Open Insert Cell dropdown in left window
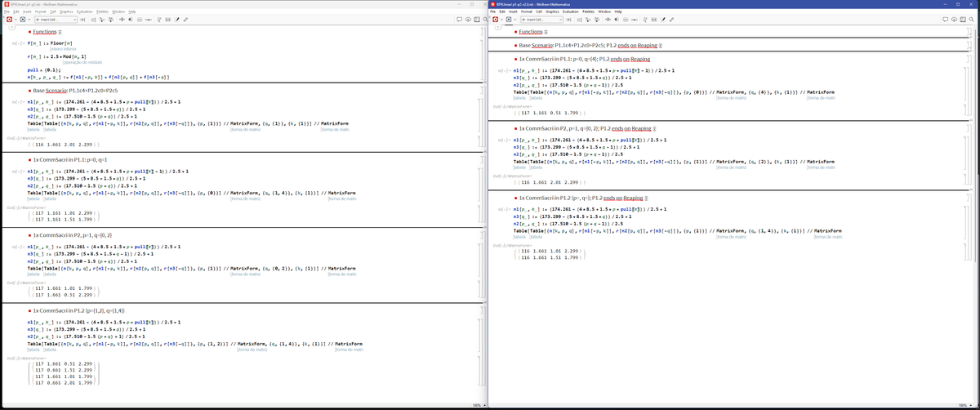The height and width of the screenshot is (410, 980). coord(56,20)
